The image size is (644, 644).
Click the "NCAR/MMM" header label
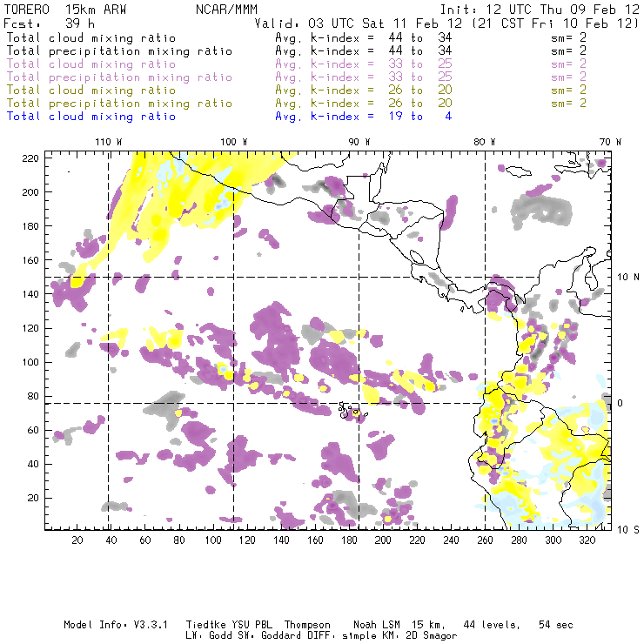click(227, 10)
